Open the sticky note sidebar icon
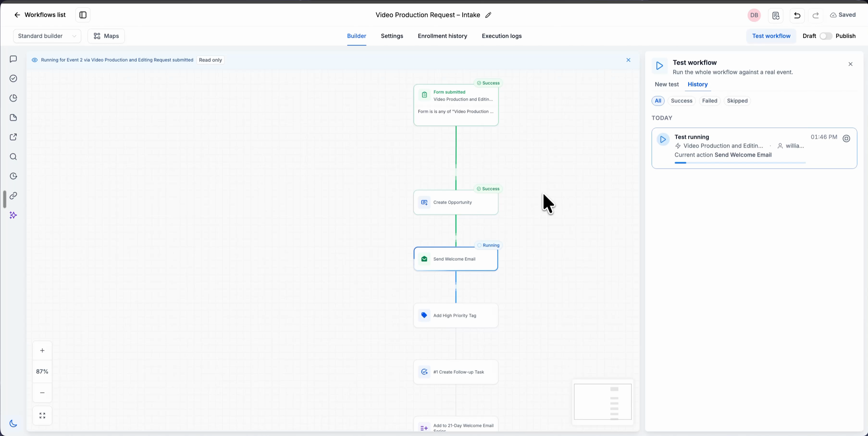The height and width of the screenshot is (436, 868). click(x=13, y=117)
